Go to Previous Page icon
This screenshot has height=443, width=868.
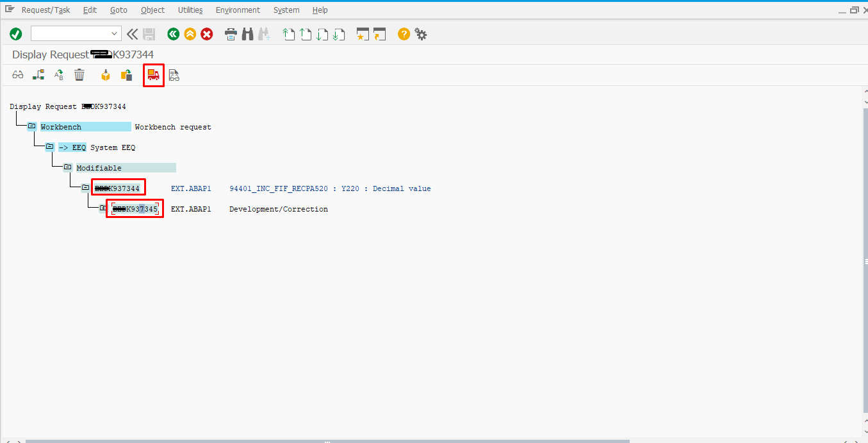(x=306, y=34)
